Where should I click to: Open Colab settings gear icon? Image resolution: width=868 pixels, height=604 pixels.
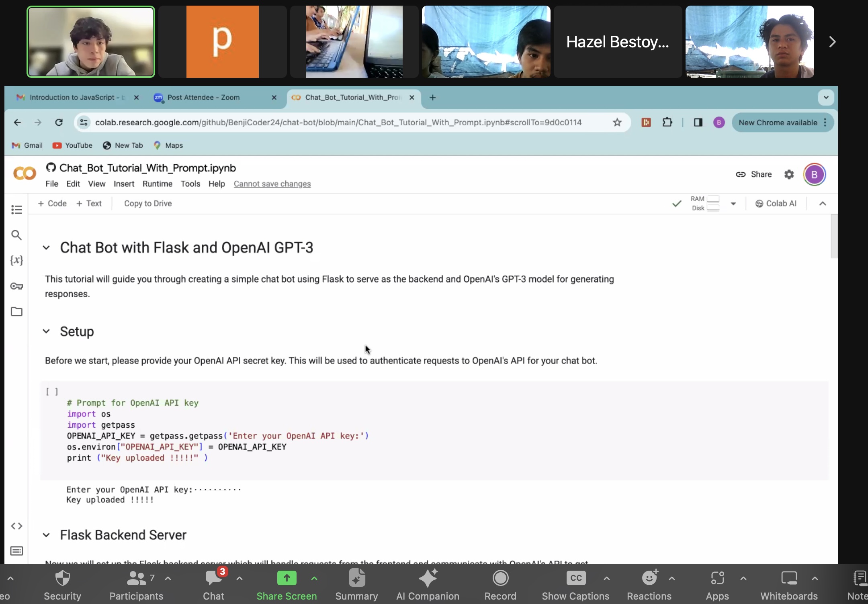[x=789, y=174]
